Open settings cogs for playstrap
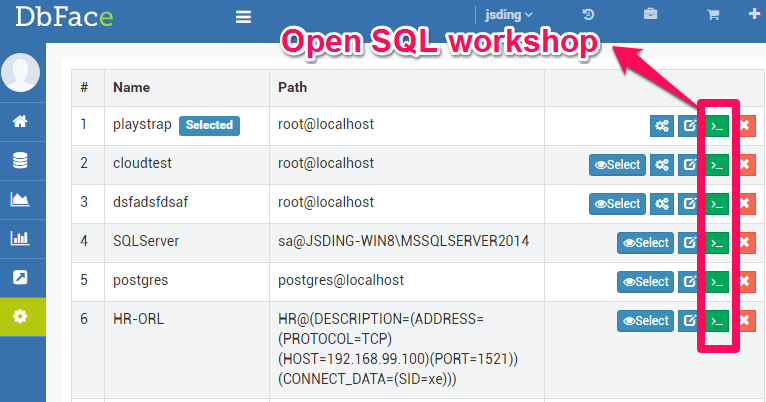 click(x=662, y=126)
